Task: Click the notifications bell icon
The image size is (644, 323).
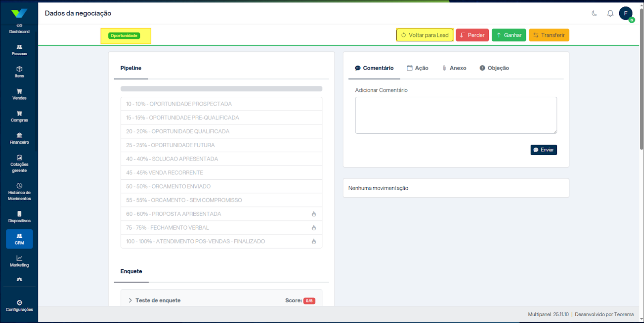Action: pyautogui.click(x=610, y=13)
